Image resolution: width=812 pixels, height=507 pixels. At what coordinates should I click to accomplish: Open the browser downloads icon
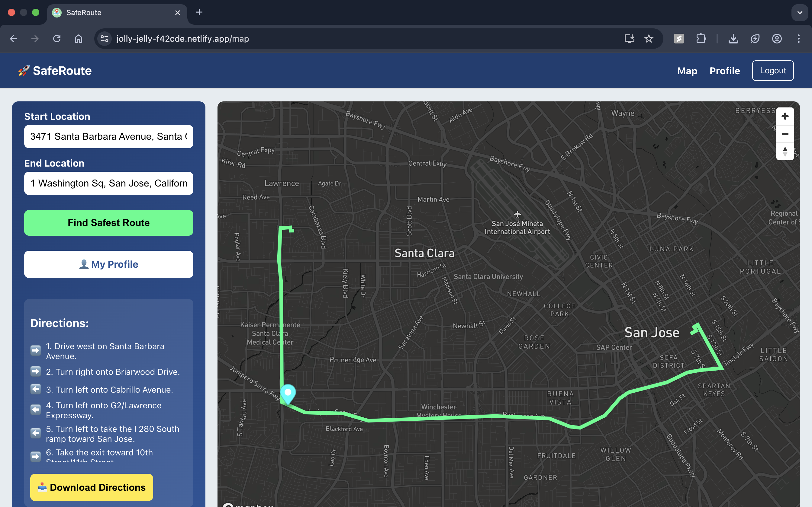733,39
